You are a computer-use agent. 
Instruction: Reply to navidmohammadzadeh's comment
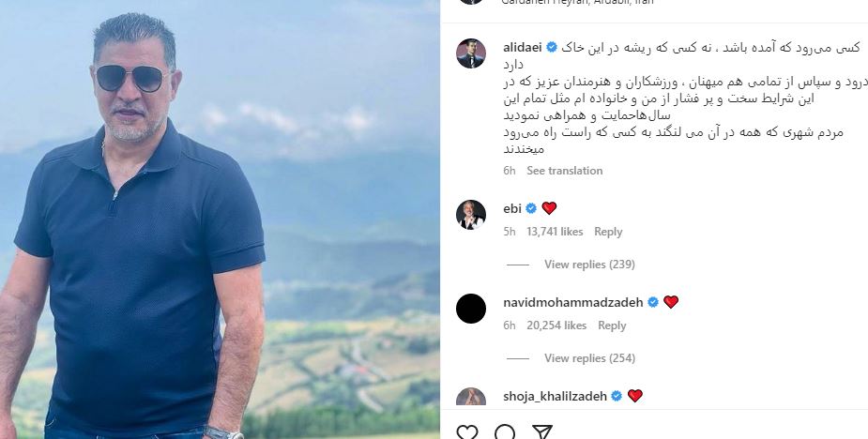[612, 325]
